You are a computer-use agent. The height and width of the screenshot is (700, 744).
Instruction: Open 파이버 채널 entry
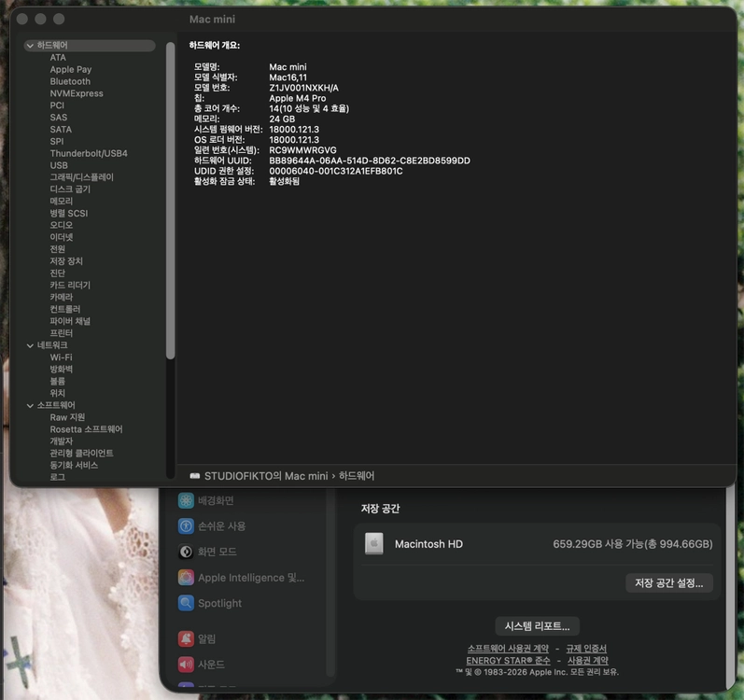(x=70, y=320)
